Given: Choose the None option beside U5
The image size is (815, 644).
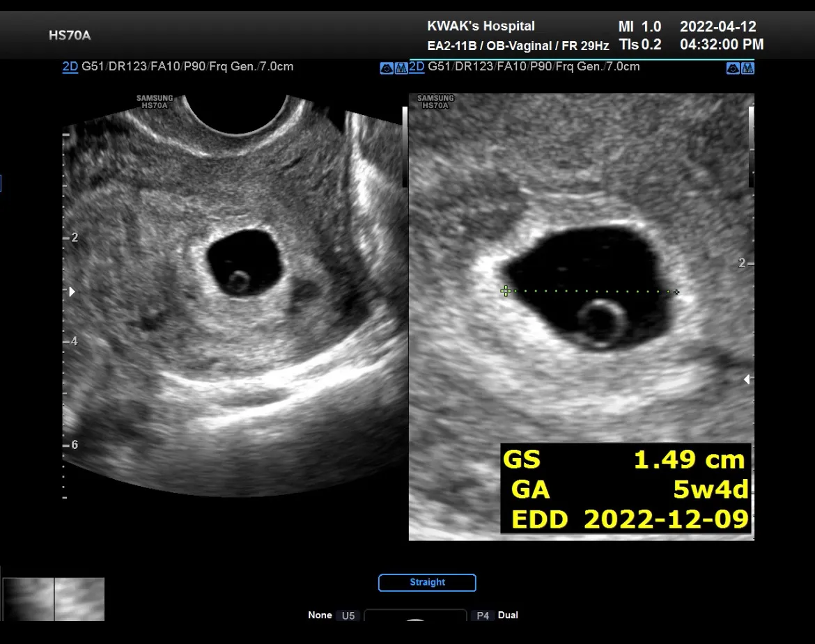Looking at the screenshot, I should pyautogui.click(x=320, y=615).
